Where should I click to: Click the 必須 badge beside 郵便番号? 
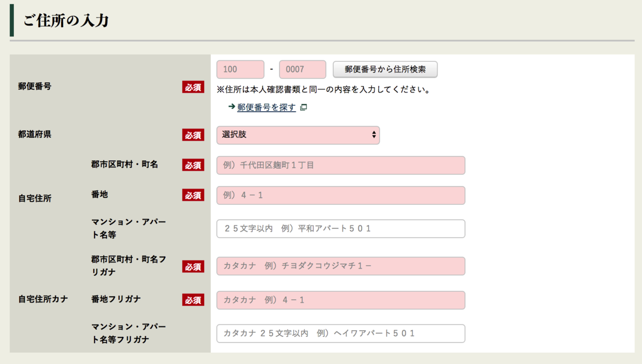coord(193,87)
